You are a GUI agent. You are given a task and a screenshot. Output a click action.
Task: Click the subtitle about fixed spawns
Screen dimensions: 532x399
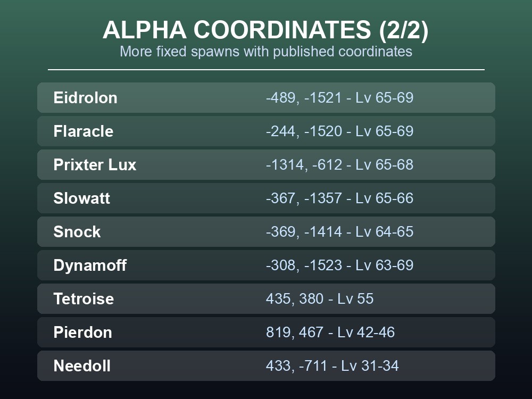[x=266, y=52]
